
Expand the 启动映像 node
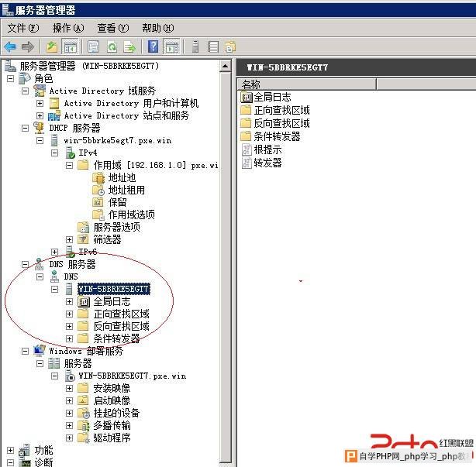point(69,400)
